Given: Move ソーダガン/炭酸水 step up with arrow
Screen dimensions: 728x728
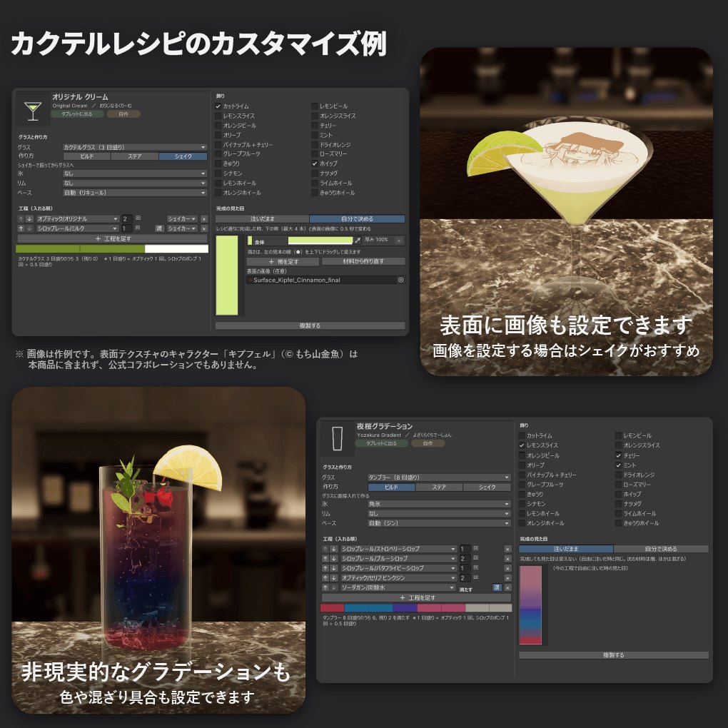Looking at the screenshot, I should coord(325,588).
